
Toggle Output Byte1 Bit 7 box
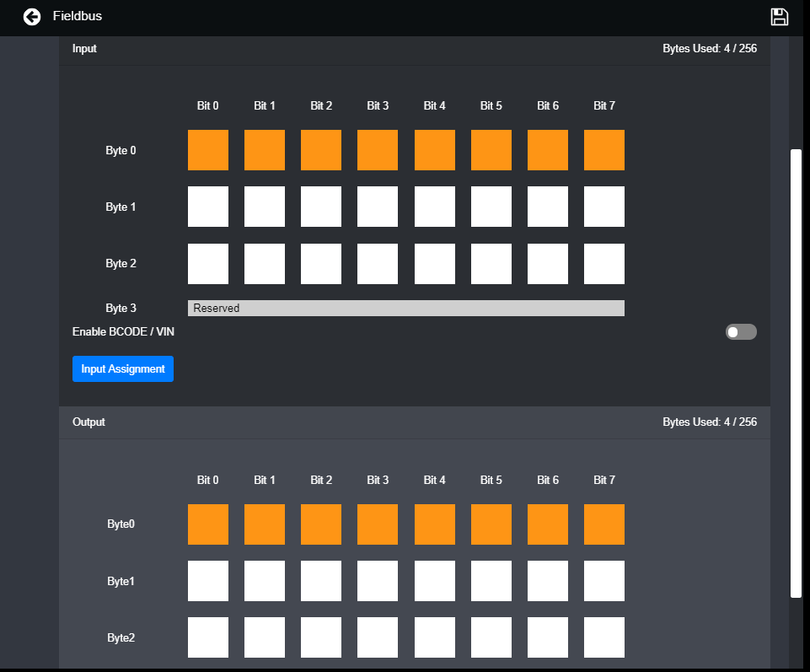coord(604,581)
